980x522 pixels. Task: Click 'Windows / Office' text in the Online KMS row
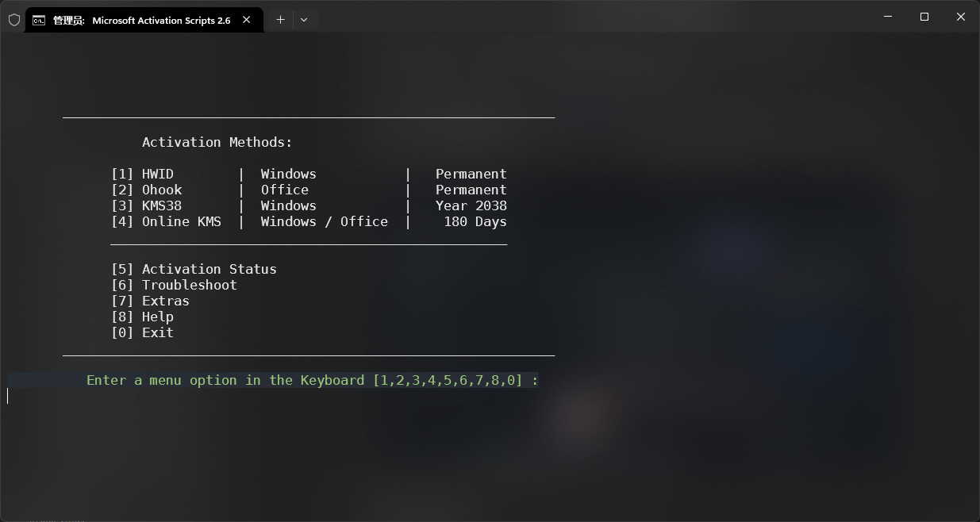click(x=325, y=222)
